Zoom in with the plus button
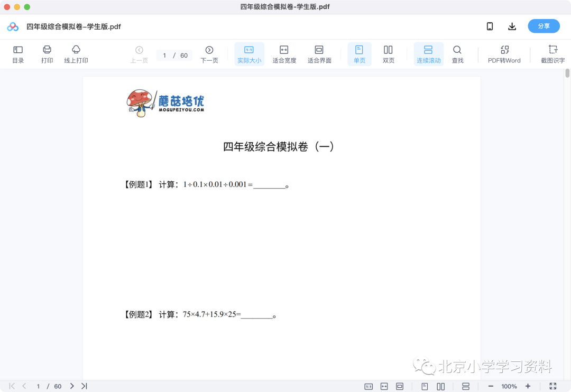The width and height of the screenshot is (571, 392). tap(528, 386)
